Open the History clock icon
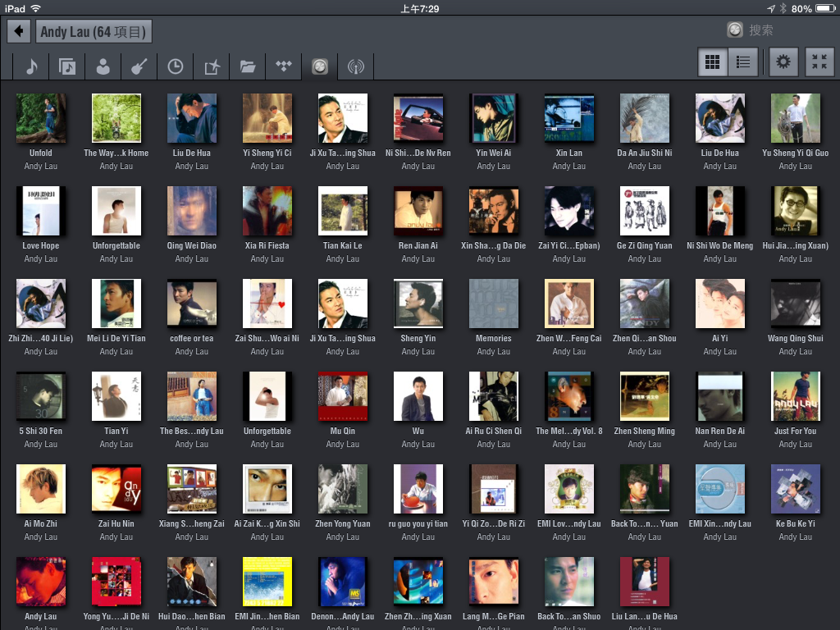The image size is (840, 630). click(x=176, y=66)
